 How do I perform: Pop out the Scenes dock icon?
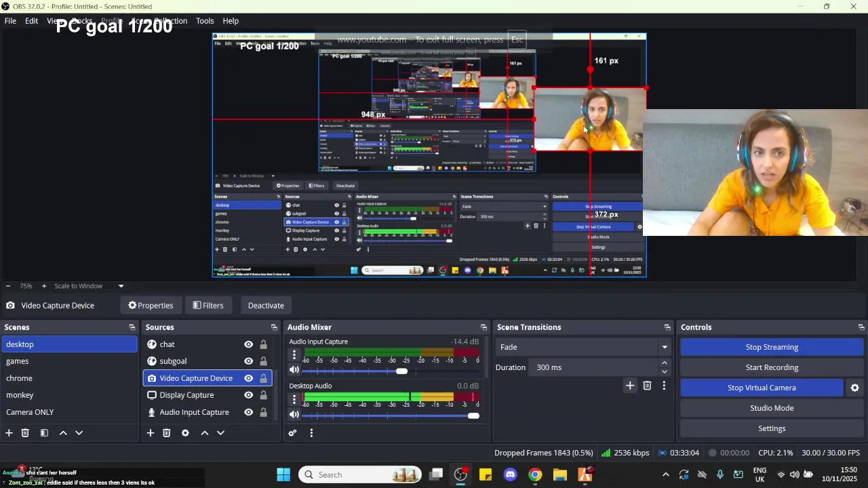[132, 327]
